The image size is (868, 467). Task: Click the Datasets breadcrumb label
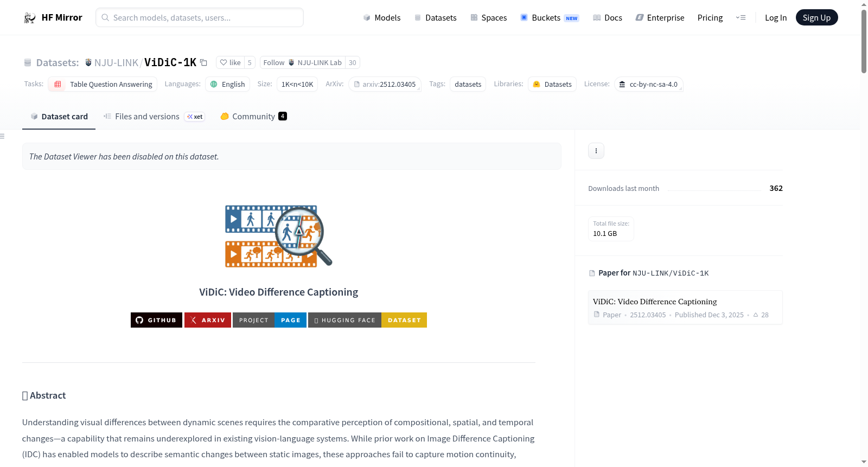tap(58, 63)
